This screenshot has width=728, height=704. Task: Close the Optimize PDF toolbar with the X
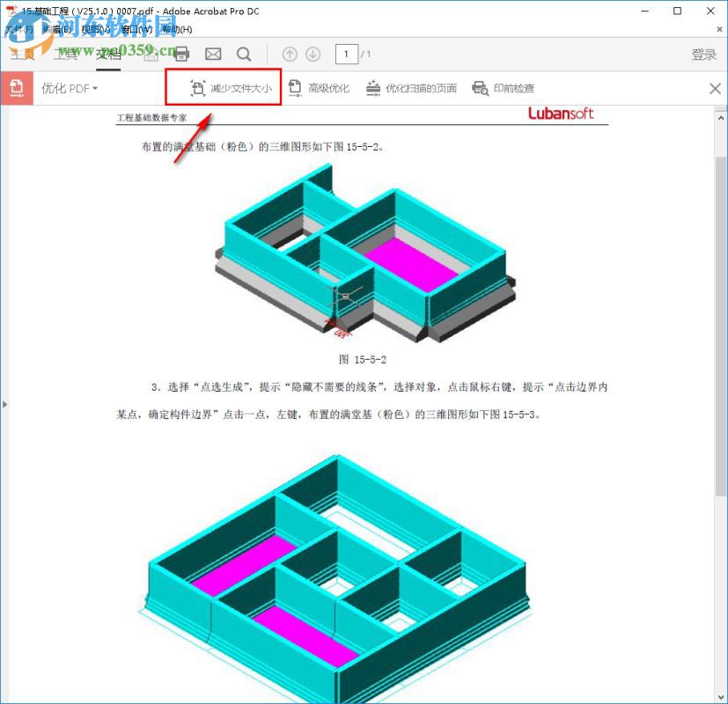(714, 88)
